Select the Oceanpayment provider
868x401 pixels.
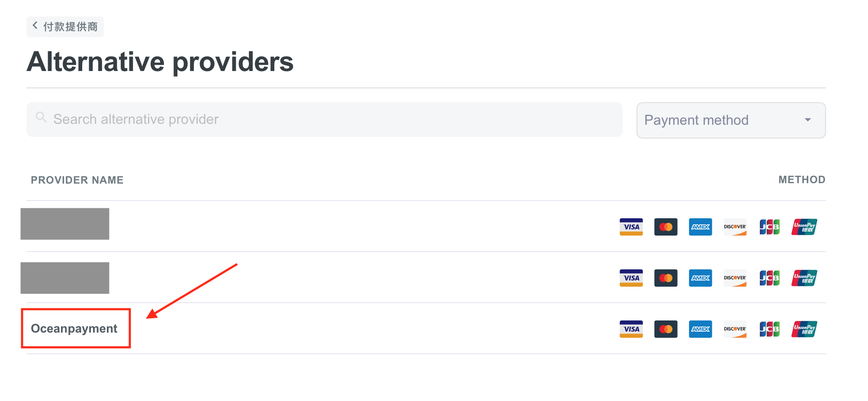pos(74,329)
